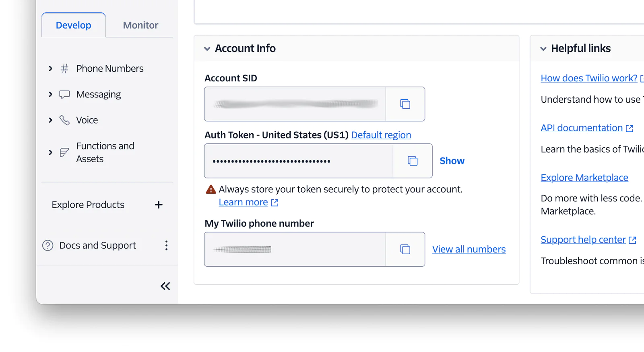644x352 pixels.
Task: Open Explore Products
Action: coord(88,205)
